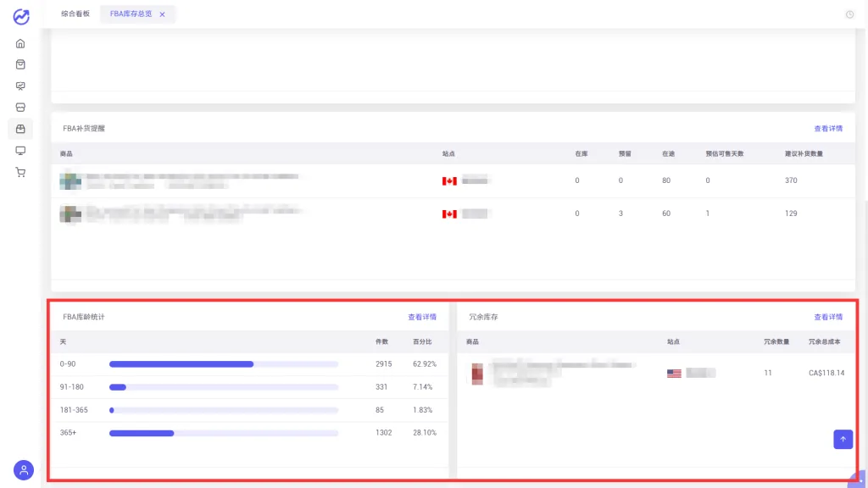
Task: Click first replenishment product thumbnail
Action: pyautogui.click(x=70, y=180)
